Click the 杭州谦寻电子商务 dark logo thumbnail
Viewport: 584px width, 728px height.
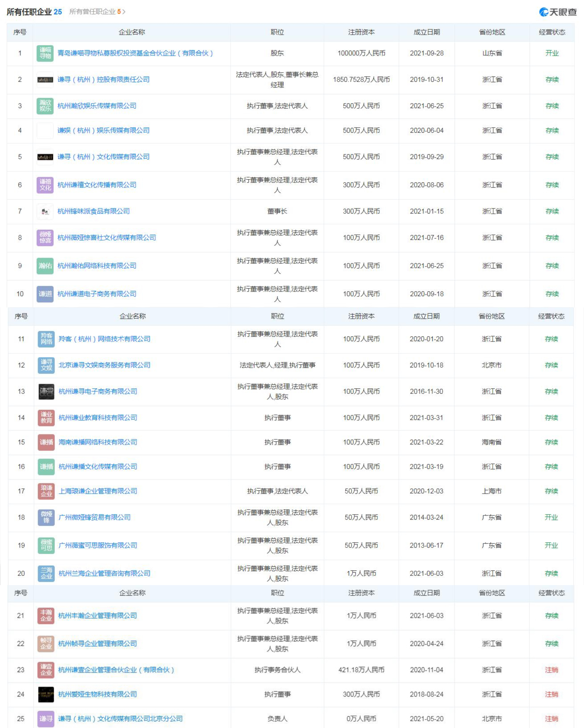click(x=46, y=392)
